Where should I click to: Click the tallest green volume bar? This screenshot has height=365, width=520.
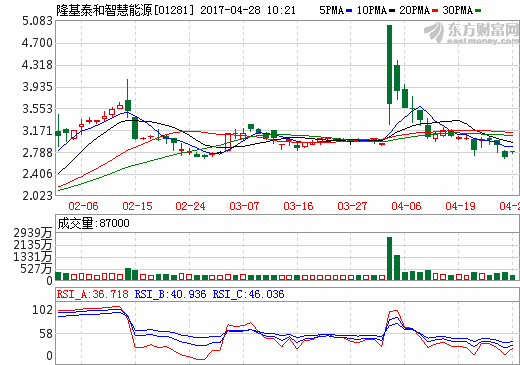coord(389,258)
